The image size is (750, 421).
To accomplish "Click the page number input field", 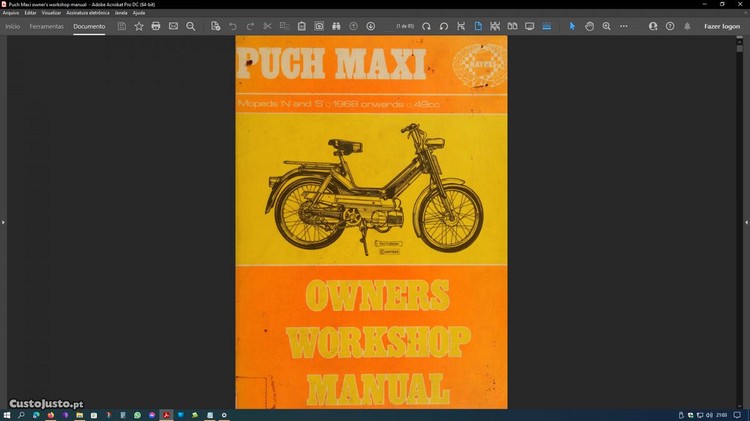I will (405, 26).
